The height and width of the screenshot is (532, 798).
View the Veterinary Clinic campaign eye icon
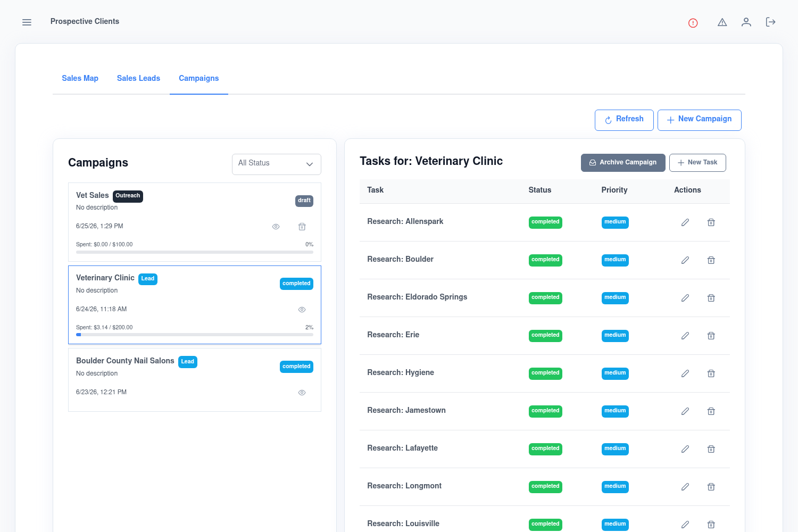click(x=302, y=310)
